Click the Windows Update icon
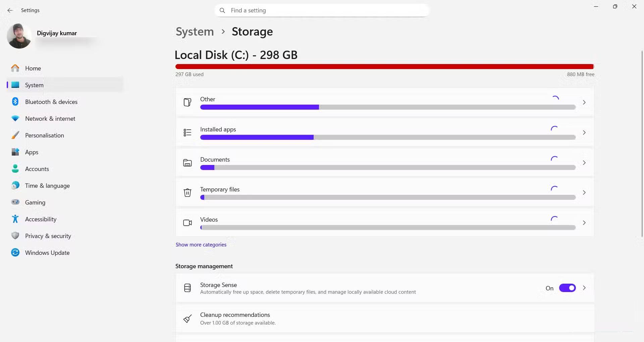This screenshot has height=342, width=644. [15, 252]
